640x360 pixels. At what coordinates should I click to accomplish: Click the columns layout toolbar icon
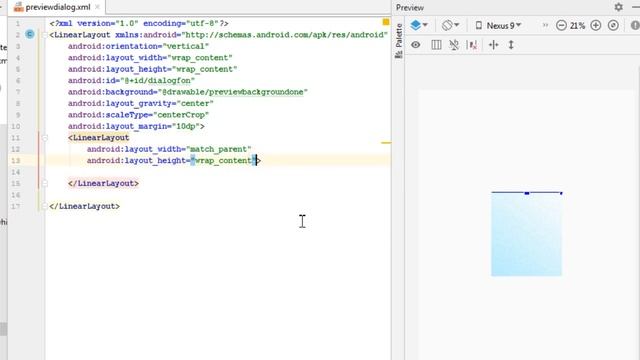pos(436,45)
